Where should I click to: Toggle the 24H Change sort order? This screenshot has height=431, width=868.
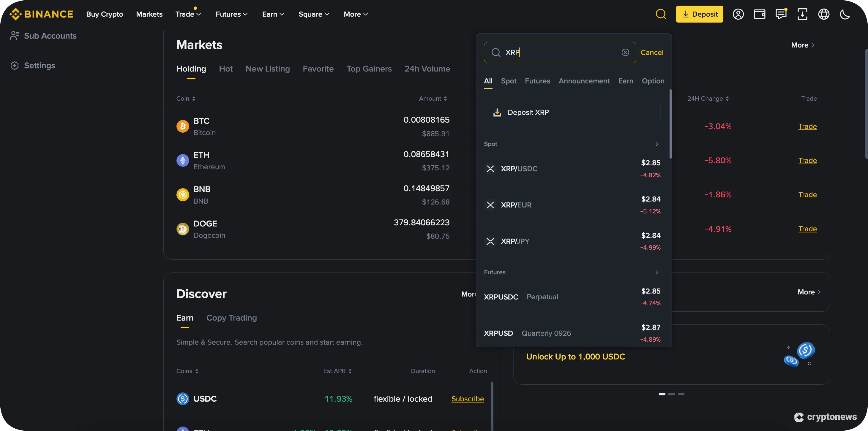point(727,98)
